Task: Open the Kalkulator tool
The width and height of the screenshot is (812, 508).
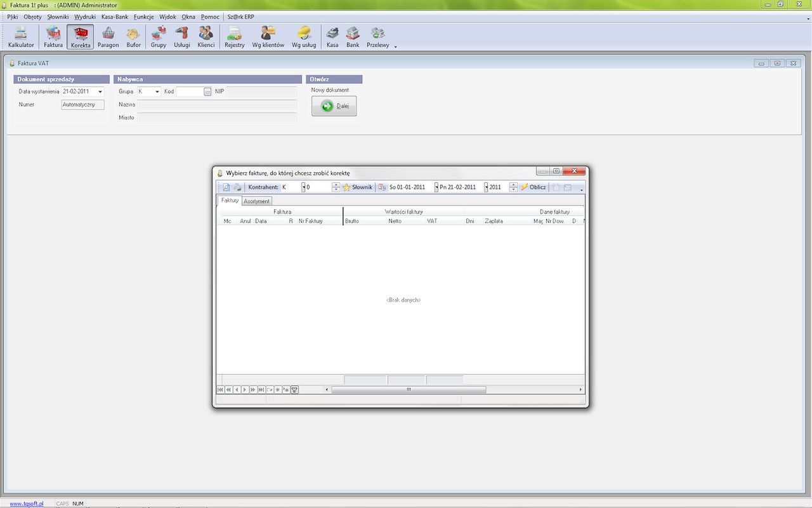Action: [x=21, y=37]
